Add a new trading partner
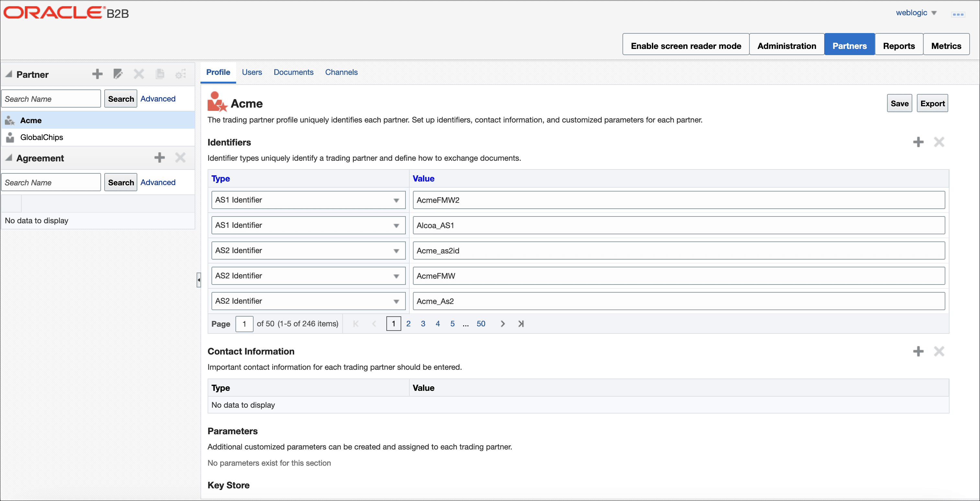This screenshot has width=980, height=501. 97,74
